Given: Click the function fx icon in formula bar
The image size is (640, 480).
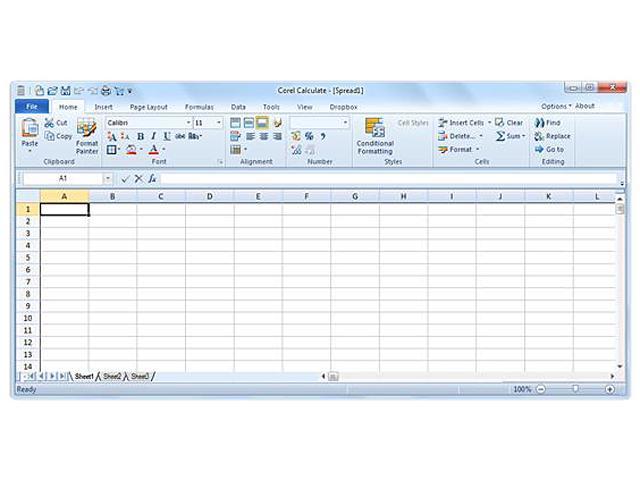Looking at the screenshot, I should coord(152,178).
